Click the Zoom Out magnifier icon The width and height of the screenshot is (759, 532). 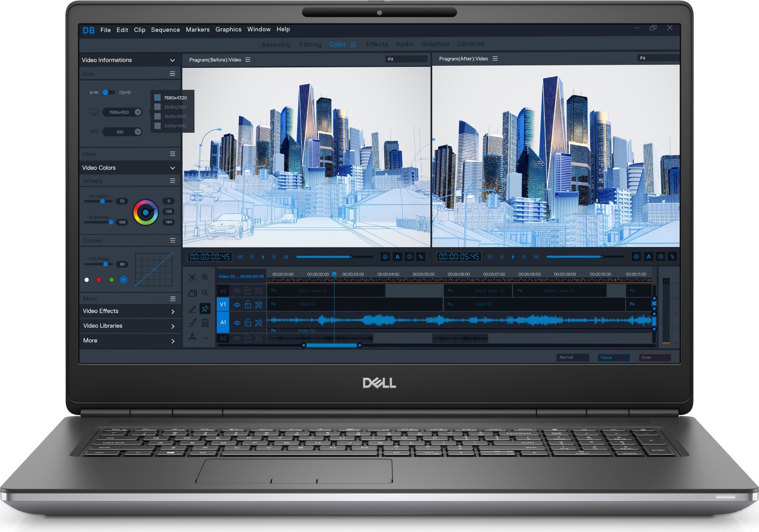pos(205,293)
